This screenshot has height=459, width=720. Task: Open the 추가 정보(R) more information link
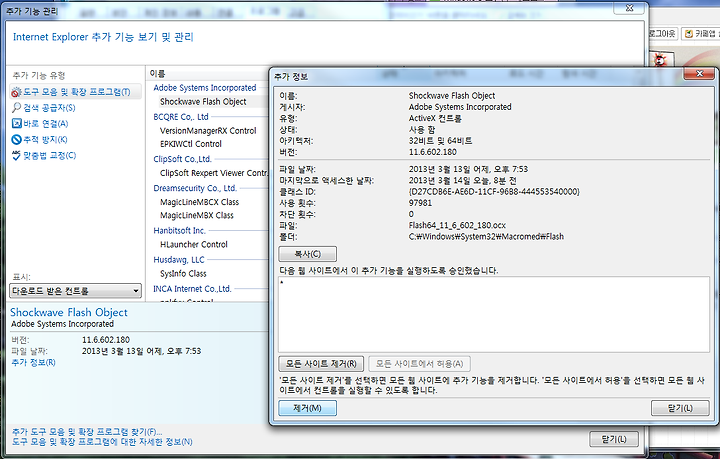[x=34, y=362]
